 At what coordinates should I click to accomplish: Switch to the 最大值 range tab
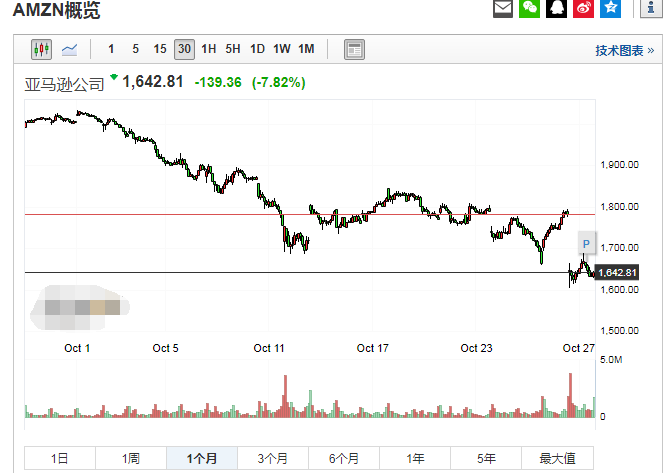click(557, 458)
